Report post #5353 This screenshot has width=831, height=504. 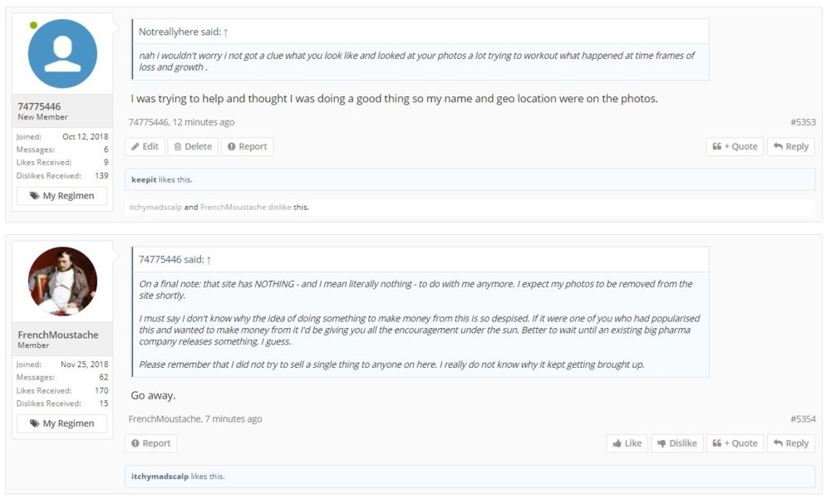(247, 147)
